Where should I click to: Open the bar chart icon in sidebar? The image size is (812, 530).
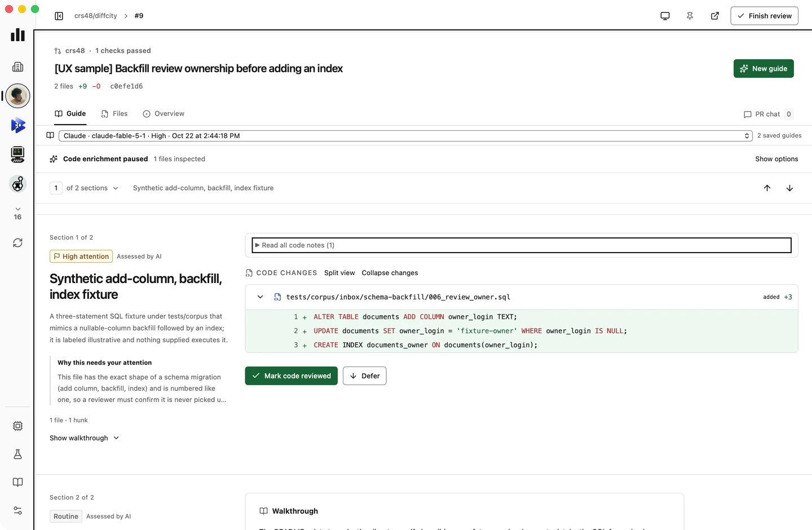tap(18, 35)
